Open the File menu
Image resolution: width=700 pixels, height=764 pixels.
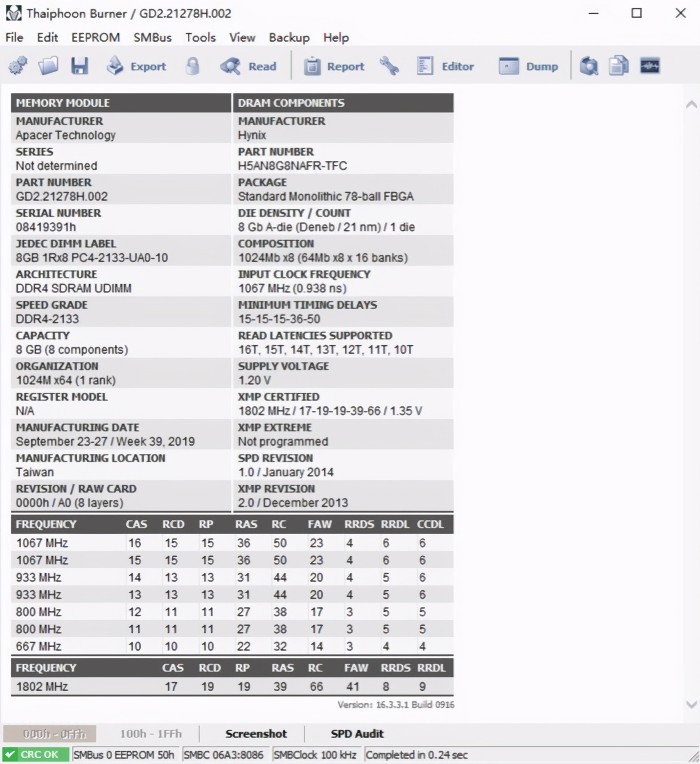tap(14, 37)
